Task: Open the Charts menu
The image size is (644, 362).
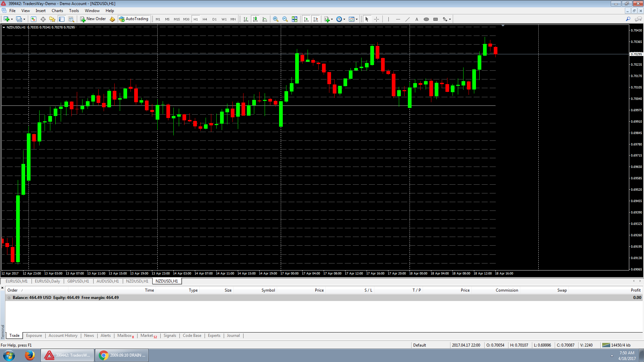Action: pos(57,11)
